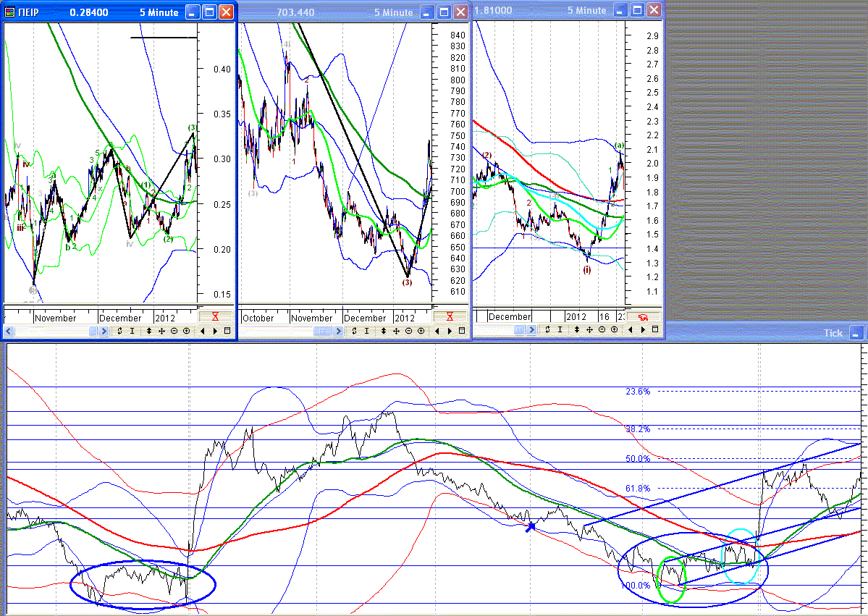
Task: Maximize the 1.81000 chart window
Action: pos(637,10)
